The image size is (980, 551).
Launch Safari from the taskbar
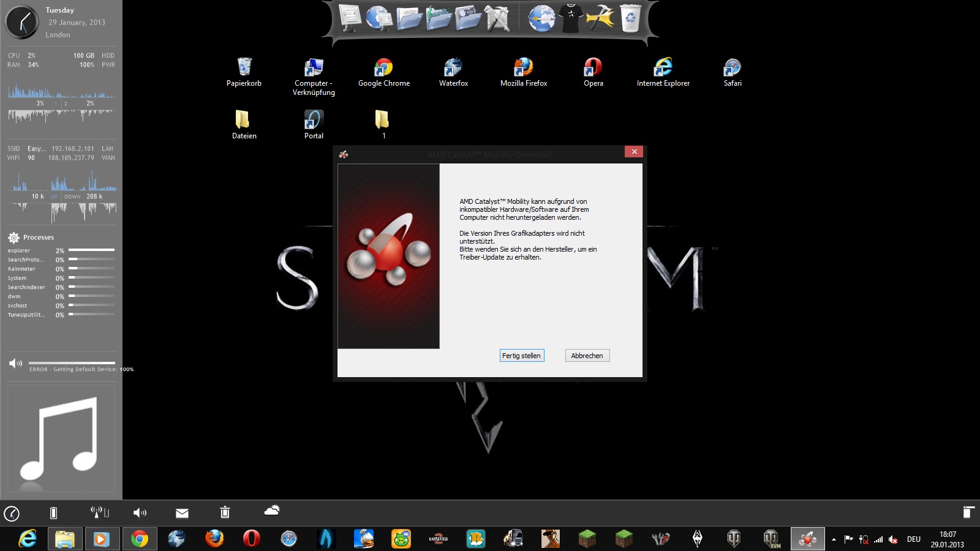point(288,539)
